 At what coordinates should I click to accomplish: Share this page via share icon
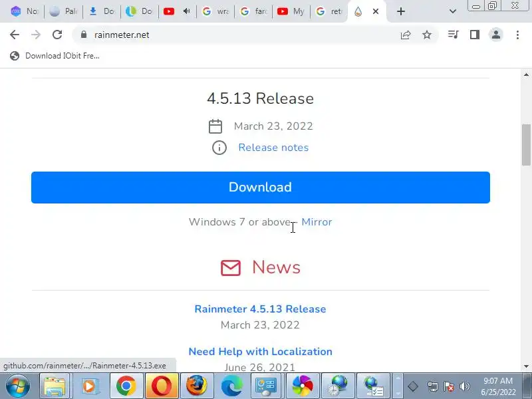point(406,35)
